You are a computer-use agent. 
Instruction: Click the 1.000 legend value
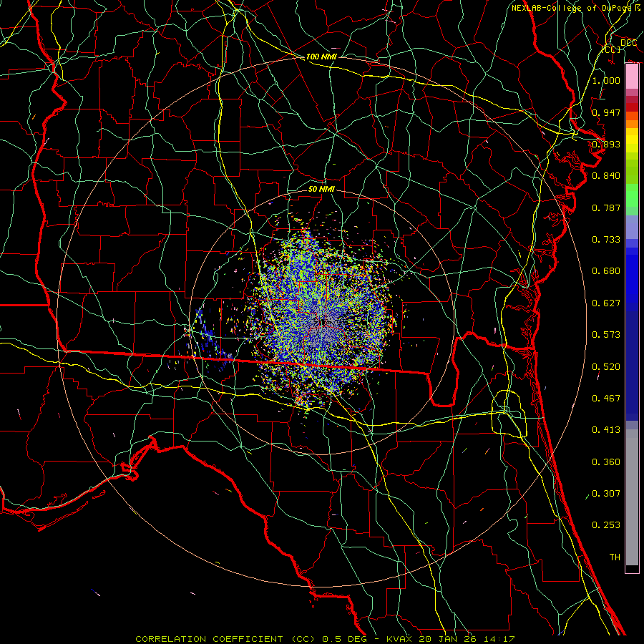click(x=606, y=80)
